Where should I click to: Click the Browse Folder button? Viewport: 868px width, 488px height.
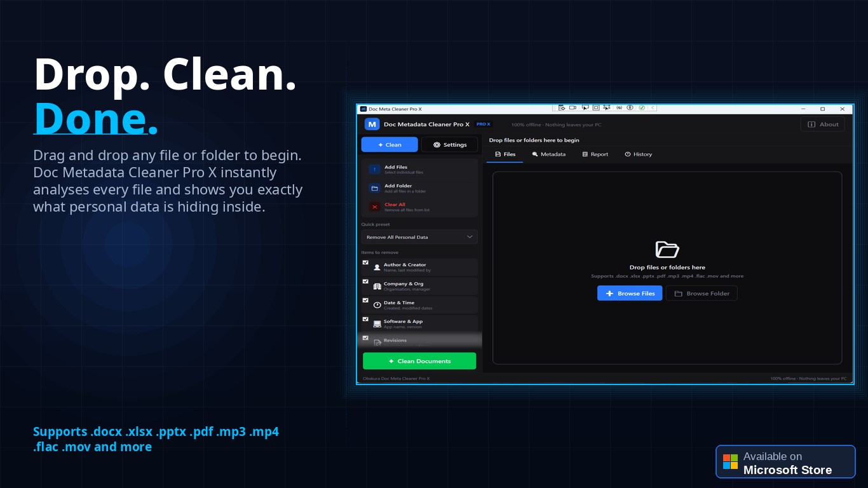click(x=702, y=294)
